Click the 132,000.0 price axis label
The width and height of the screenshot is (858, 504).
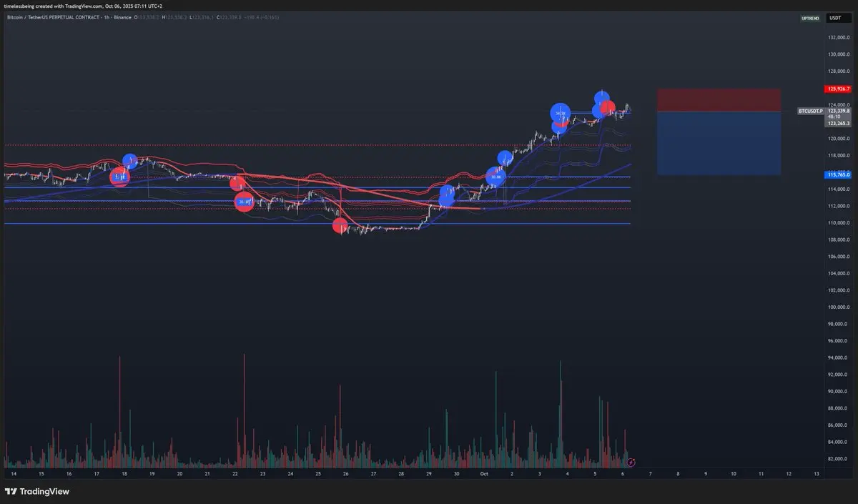[838, 37]
